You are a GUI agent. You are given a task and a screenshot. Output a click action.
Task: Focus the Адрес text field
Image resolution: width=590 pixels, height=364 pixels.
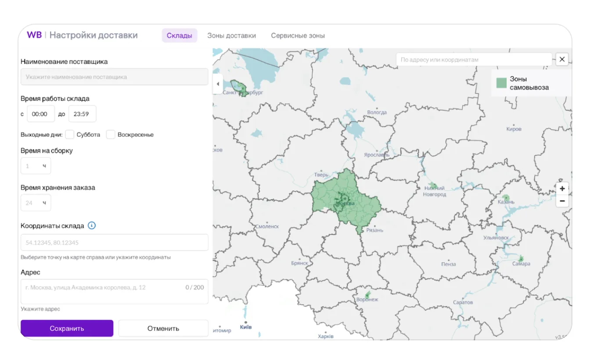tap(115, 292)
